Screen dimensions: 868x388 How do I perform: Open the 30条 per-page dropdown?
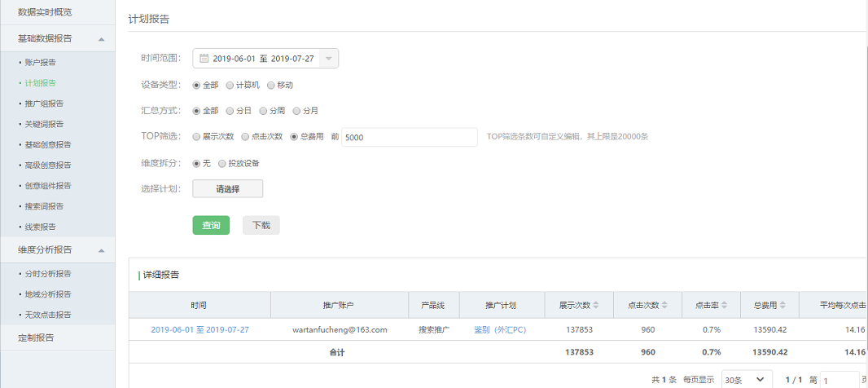coord(747,380)
